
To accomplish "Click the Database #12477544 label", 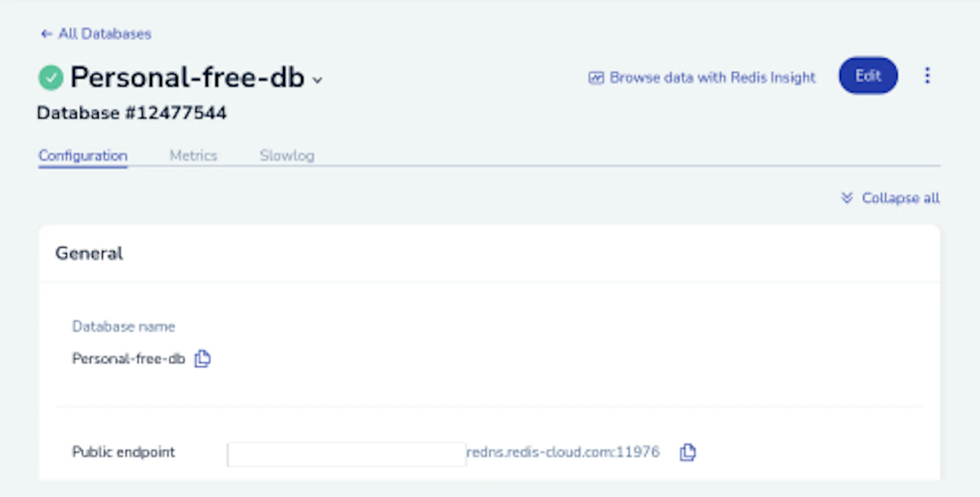I will 132,113.
